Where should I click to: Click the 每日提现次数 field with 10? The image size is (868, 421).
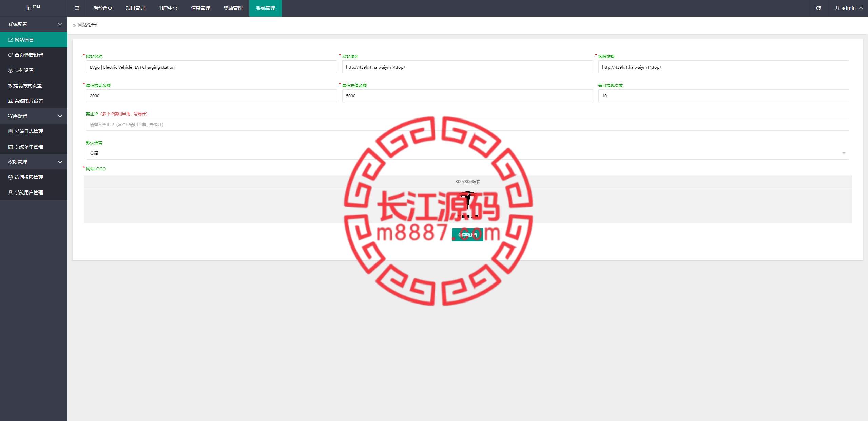point(724,96)
